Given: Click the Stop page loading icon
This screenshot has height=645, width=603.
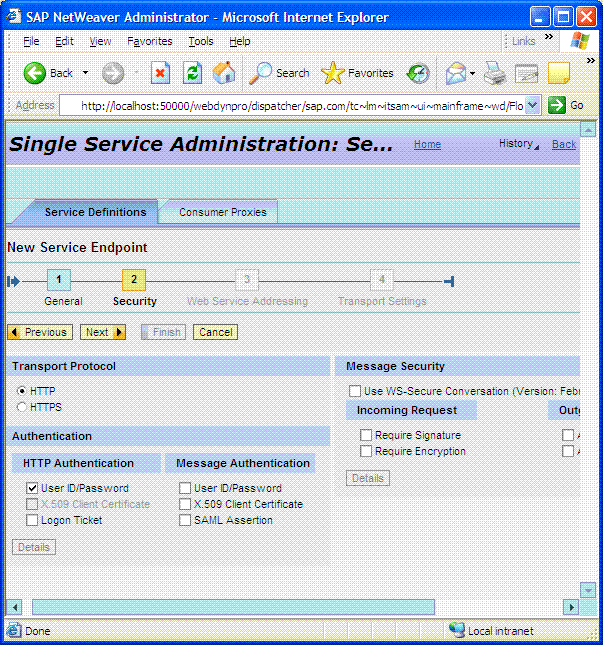Looking at the screenshot, I should (x=160, y=73).
